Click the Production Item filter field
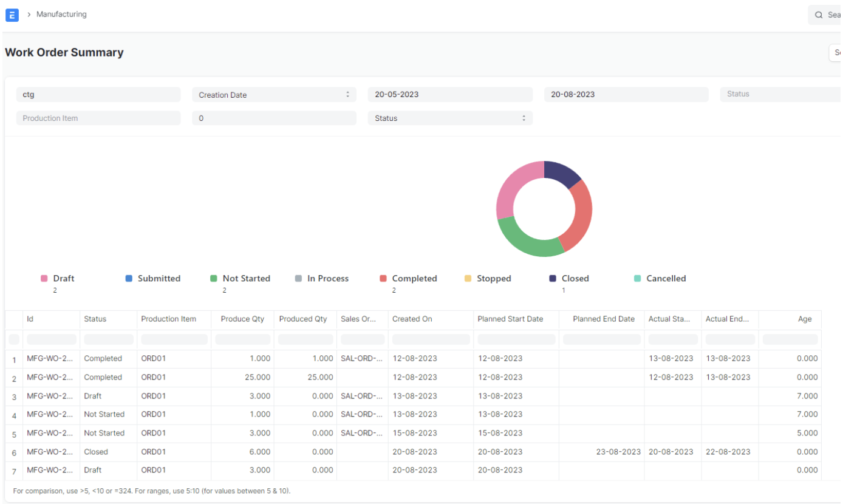The width and height of the screenshot is (843, 504). tap(98, 118)
